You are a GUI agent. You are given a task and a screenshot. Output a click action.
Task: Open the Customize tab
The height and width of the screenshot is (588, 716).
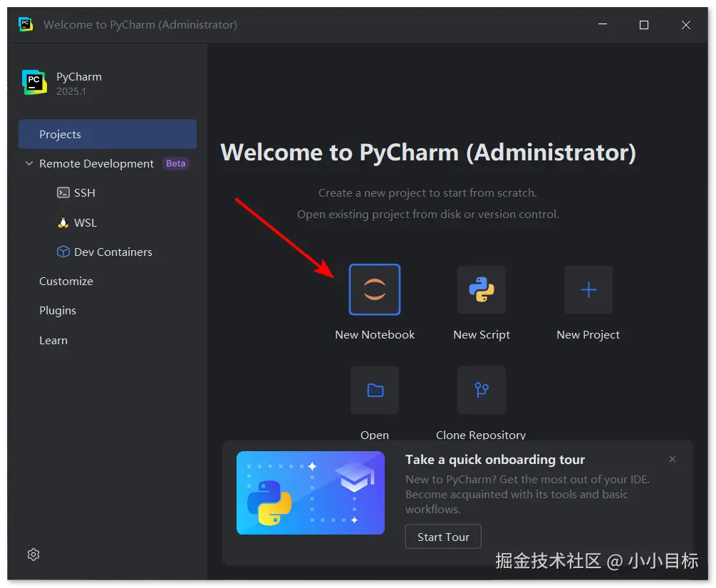(66, 281)
